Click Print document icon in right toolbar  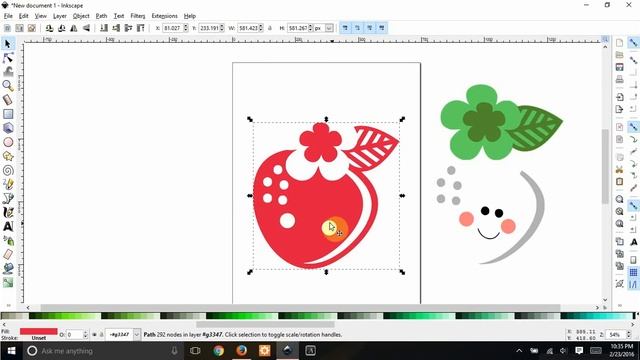point(620,79)
